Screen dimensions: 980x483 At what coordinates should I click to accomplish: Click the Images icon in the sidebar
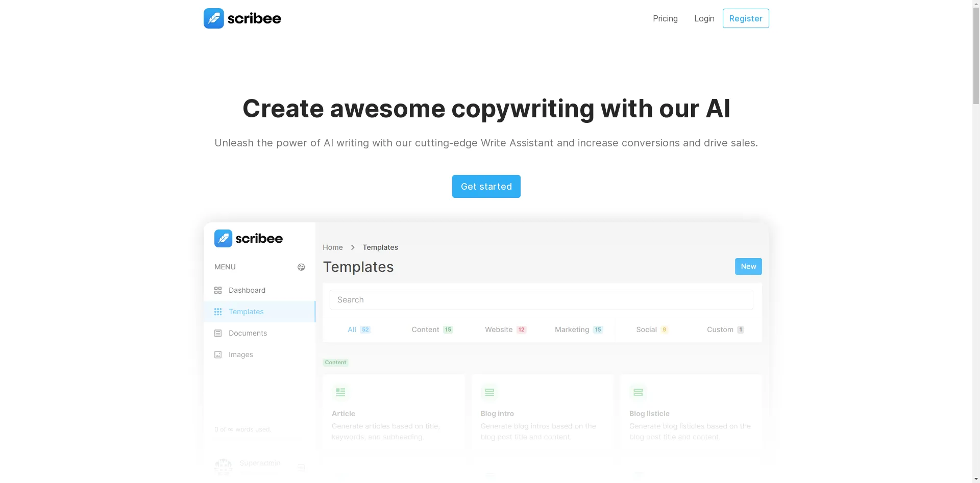pos(218,354)
